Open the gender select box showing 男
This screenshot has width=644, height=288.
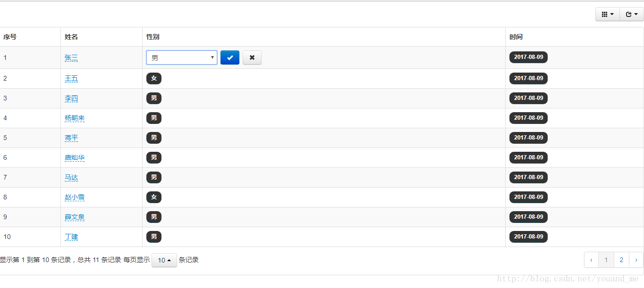pos(182,58)
